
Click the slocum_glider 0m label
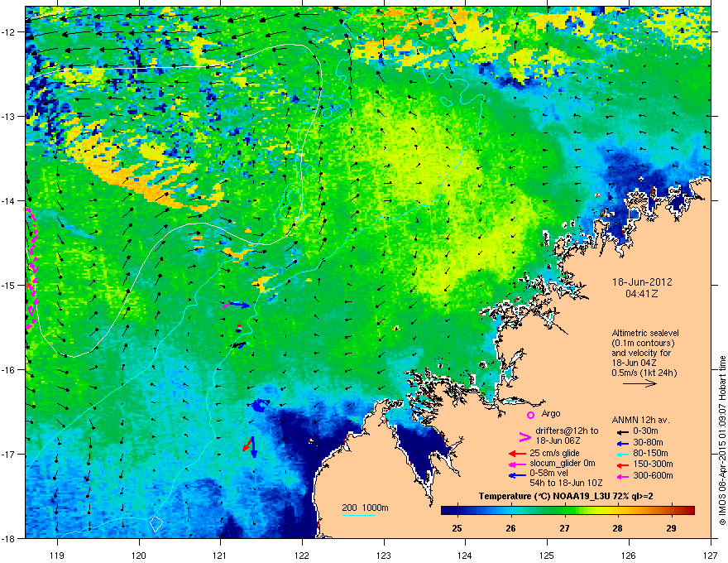(x=563, y=464)
